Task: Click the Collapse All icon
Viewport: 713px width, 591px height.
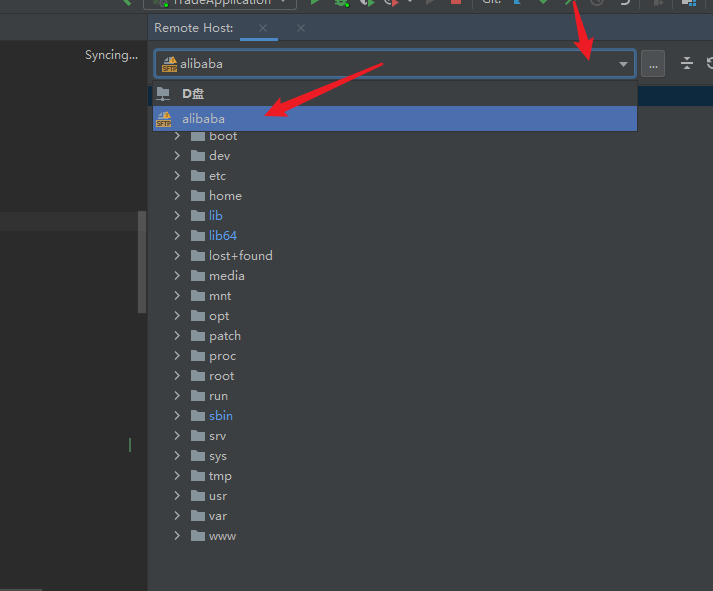Action: click(x=687, y=63)
